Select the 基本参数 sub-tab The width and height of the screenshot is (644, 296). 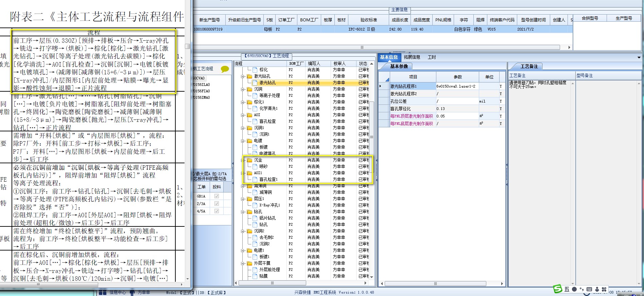[399, 67]
